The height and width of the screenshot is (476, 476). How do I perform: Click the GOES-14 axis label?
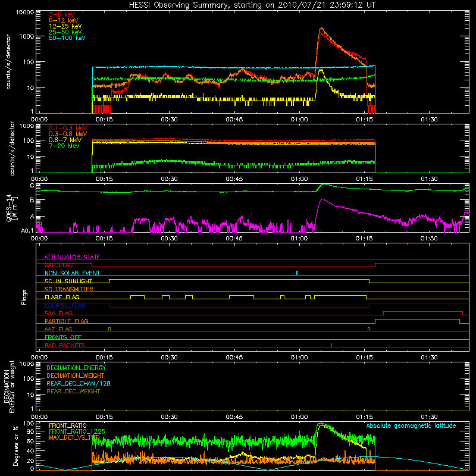[x=11, y=208]
